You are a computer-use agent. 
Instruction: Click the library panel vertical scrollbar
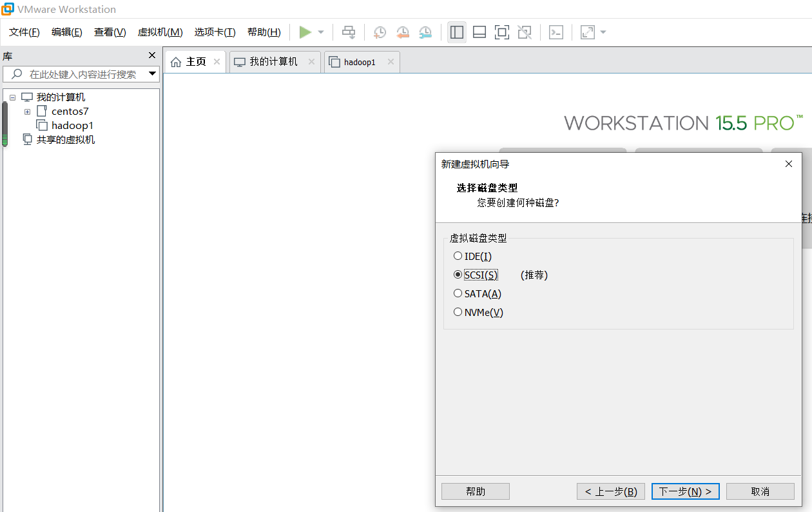coord(5,124)
